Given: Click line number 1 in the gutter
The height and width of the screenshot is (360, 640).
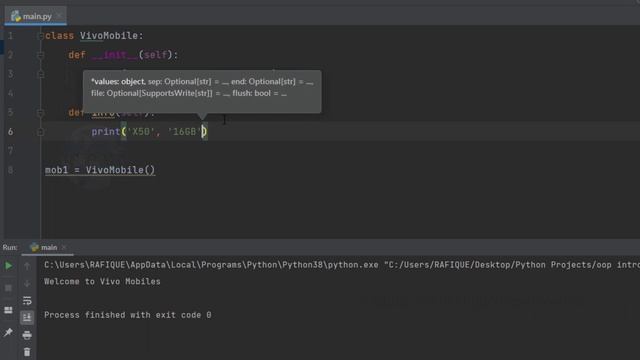Looking at the screenshot, I should coord(11,36).
